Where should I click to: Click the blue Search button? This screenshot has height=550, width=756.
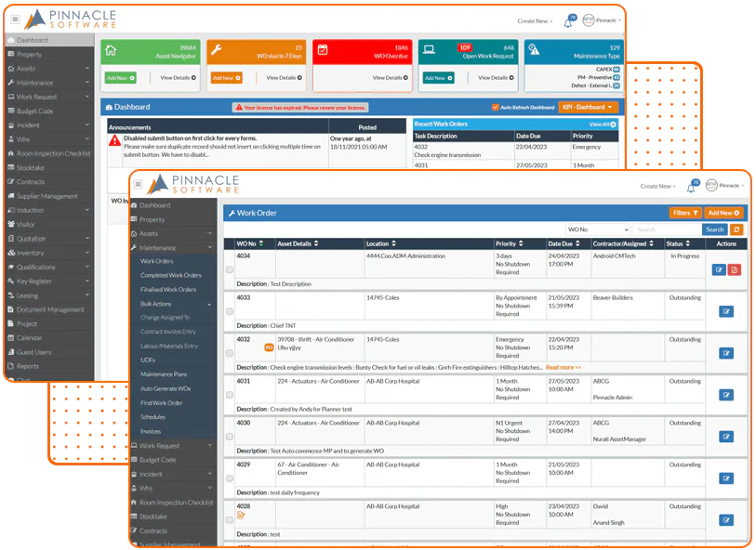[715, 229]
